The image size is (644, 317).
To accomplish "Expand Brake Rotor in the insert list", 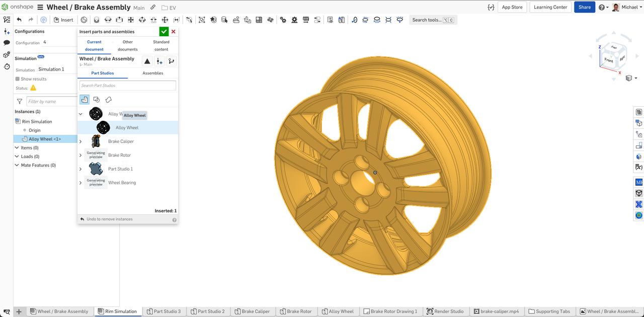I will click(80, 155).
